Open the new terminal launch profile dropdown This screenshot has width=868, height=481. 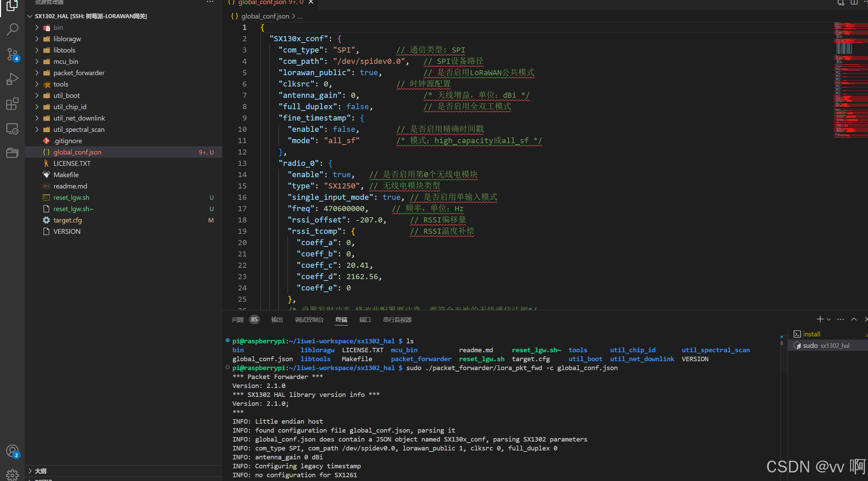(829, 320)
